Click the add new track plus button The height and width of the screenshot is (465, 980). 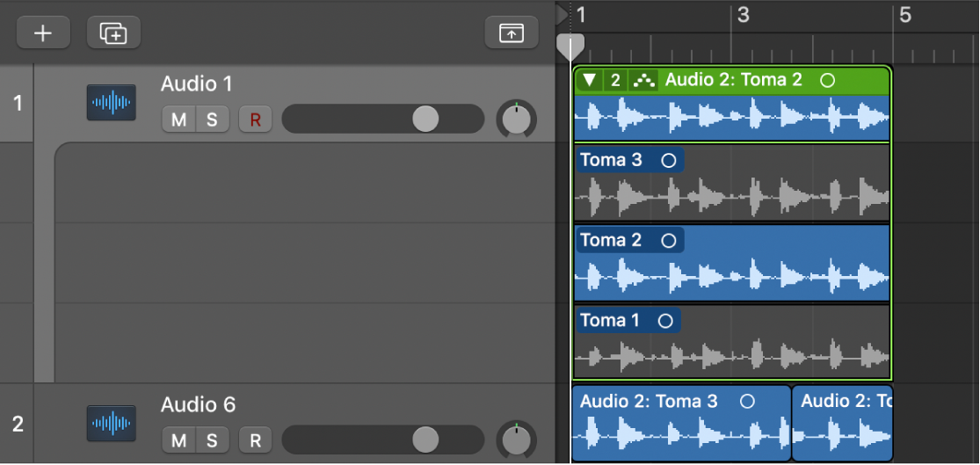pos(42,33)
